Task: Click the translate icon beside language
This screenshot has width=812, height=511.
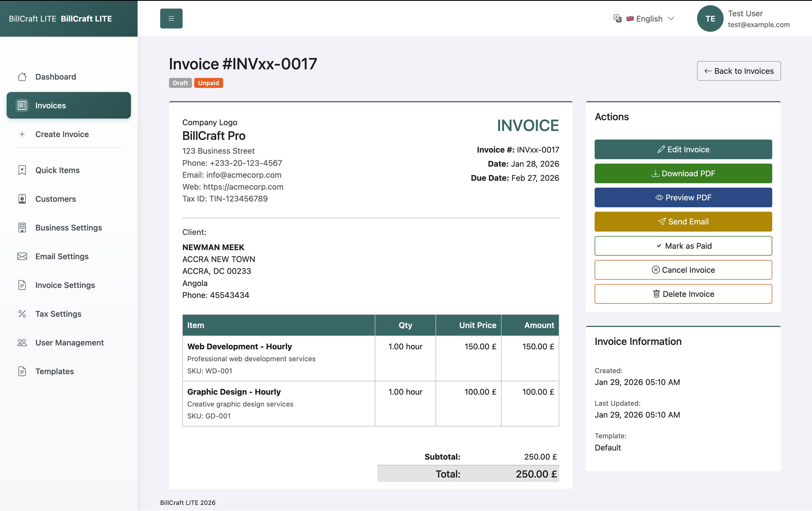Action: coord(617,19)
